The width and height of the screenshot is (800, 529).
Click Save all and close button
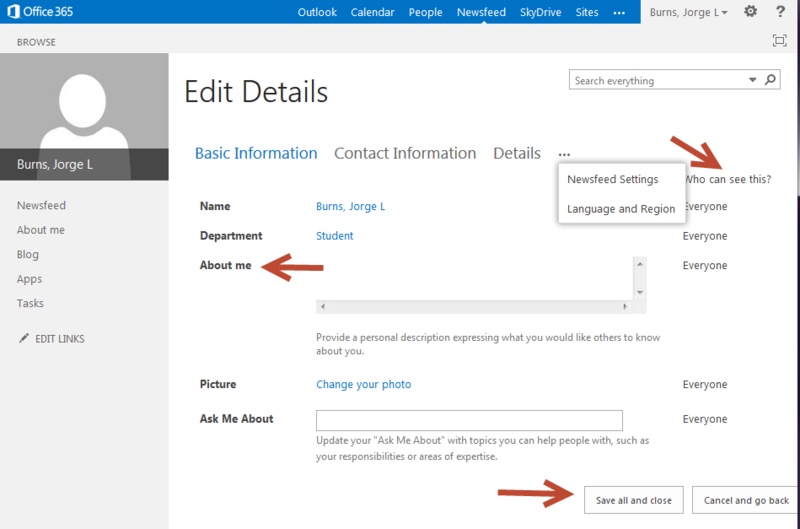(x=634, y=500)
